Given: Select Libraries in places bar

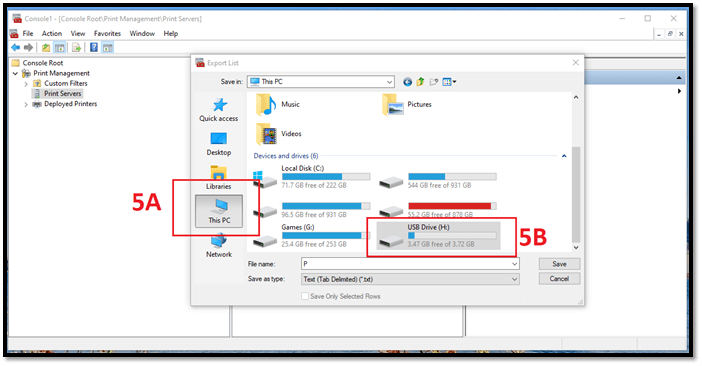Looking at the screenshot, I should pyautogui.click(x=219, y=178).
